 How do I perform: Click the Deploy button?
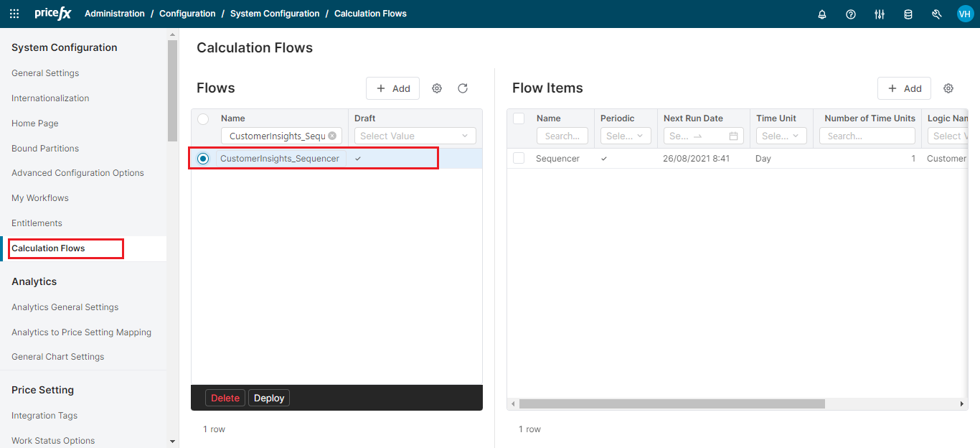(269, 398)
